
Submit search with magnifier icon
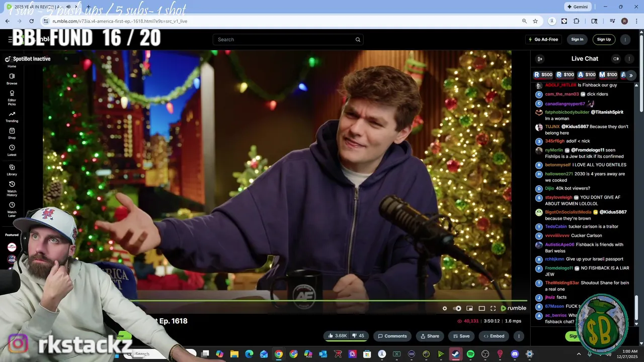358,40
